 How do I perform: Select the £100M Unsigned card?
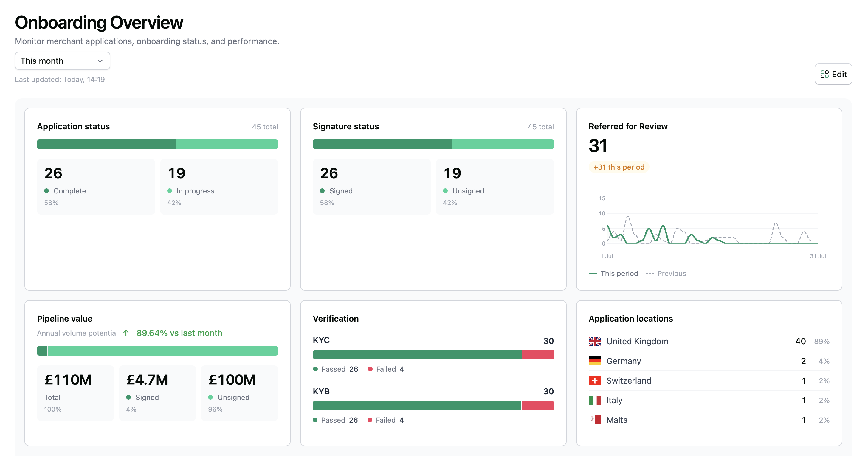pos(239,393)
